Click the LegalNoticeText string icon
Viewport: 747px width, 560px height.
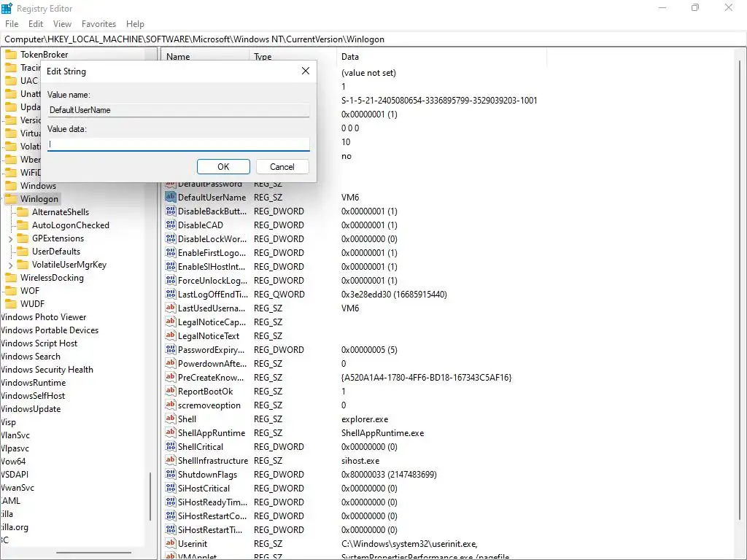pos(171,335)
